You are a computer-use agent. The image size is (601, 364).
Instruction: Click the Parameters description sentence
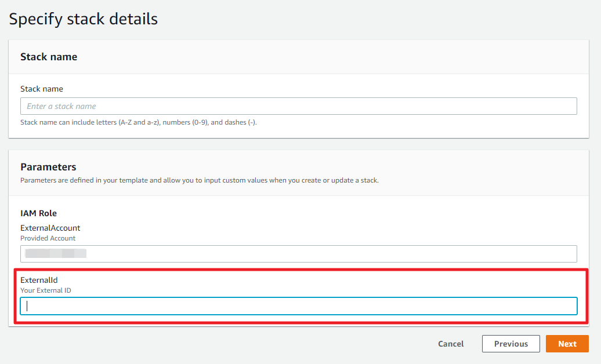pyautogui.click(x=199, y=180)
